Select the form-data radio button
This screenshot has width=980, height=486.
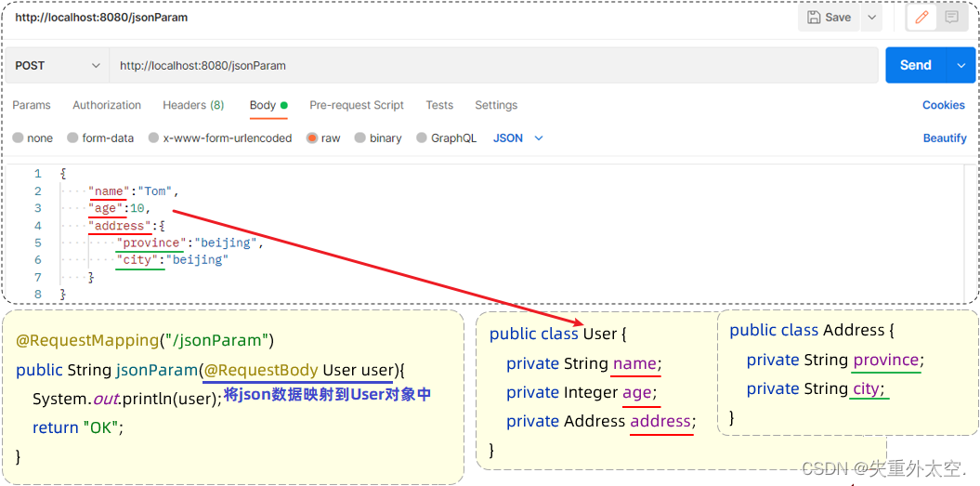pyautogui.click(x=72, y=138)
